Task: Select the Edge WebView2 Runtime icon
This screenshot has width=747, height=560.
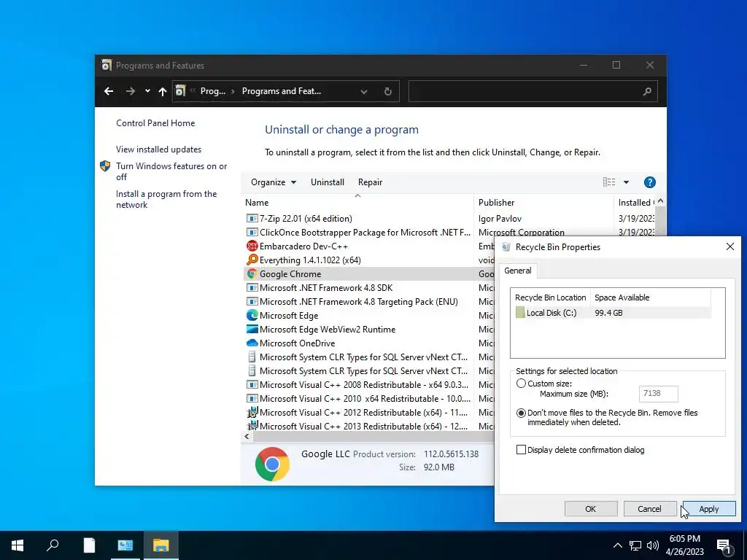Action: [x=252, y=329]
